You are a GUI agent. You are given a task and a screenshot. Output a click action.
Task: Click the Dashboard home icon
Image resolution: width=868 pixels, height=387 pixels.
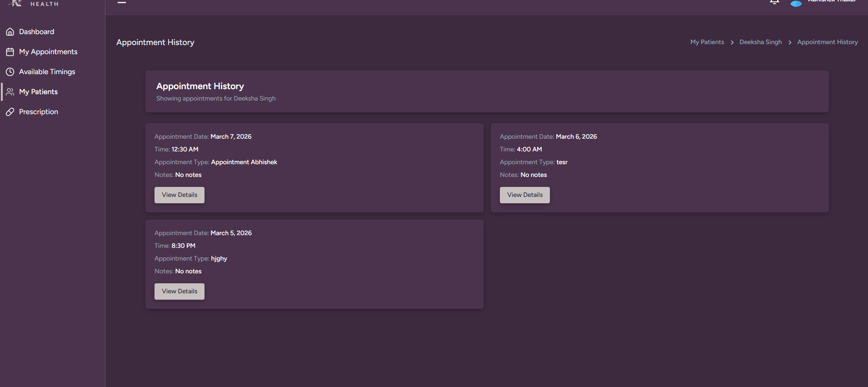click(10, 32)
